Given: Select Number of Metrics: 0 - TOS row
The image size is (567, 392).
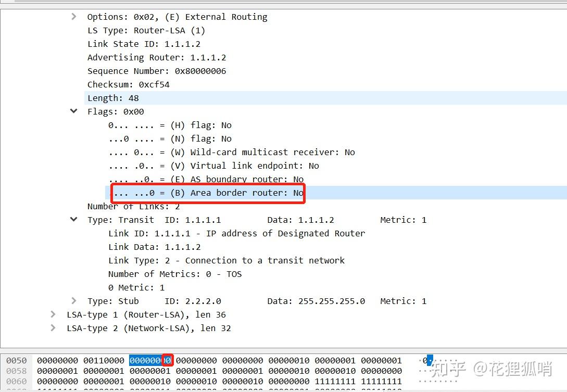Looking at the screenshot, I should [174, 274].
